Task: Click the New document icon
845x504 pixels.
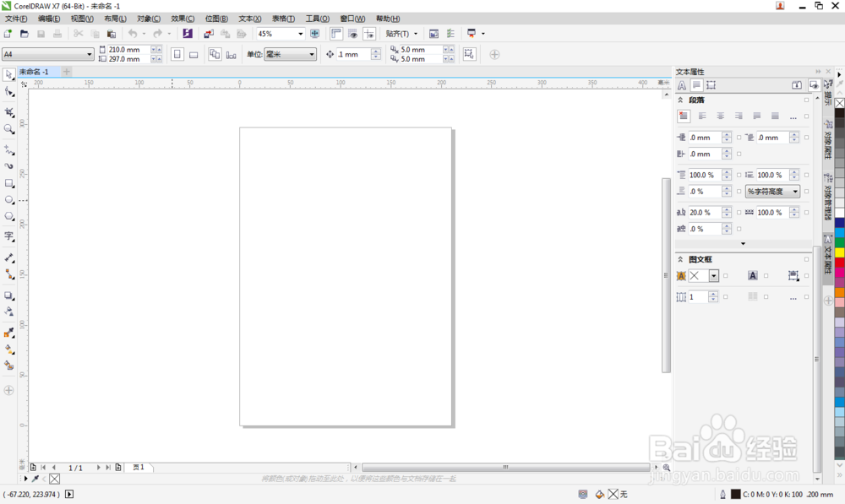Action: pos(8,34)
